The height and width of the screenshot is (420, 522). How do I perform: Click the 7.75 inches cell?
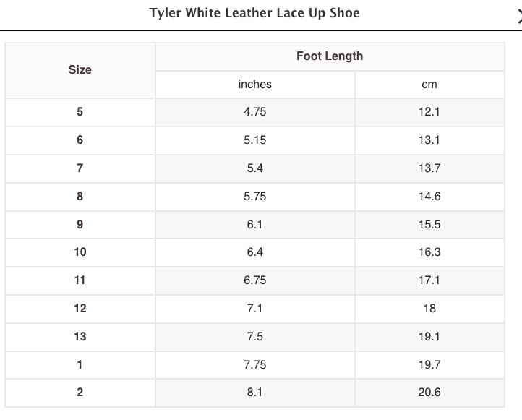tap(255, 365)
